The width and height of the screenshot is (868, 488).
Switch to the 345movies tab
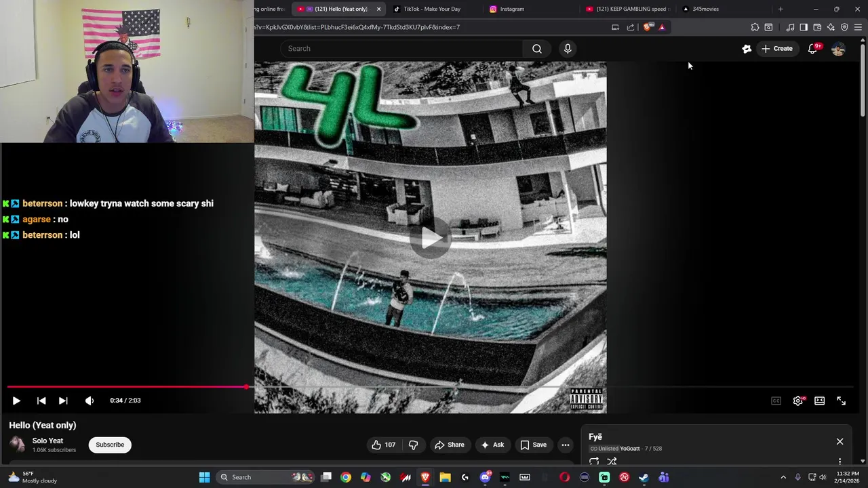click(705, 9)
